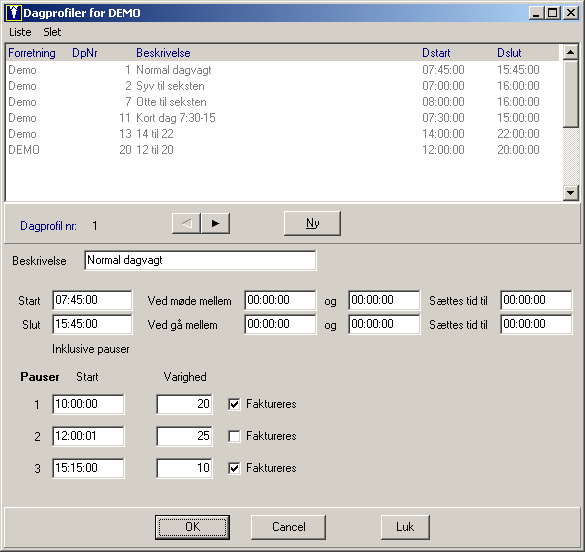Click first Ved møde mellem time field

point(280,300)
